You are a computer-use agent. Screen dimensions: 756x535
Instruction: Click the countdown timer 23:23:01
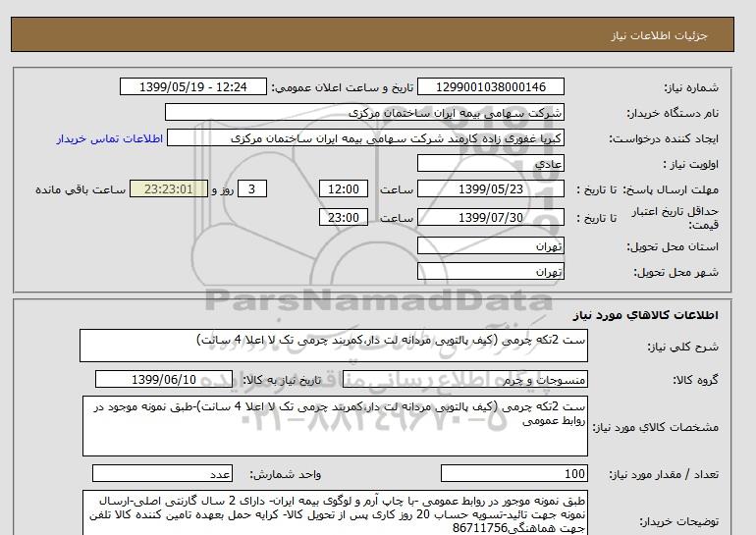click(169, 188)
